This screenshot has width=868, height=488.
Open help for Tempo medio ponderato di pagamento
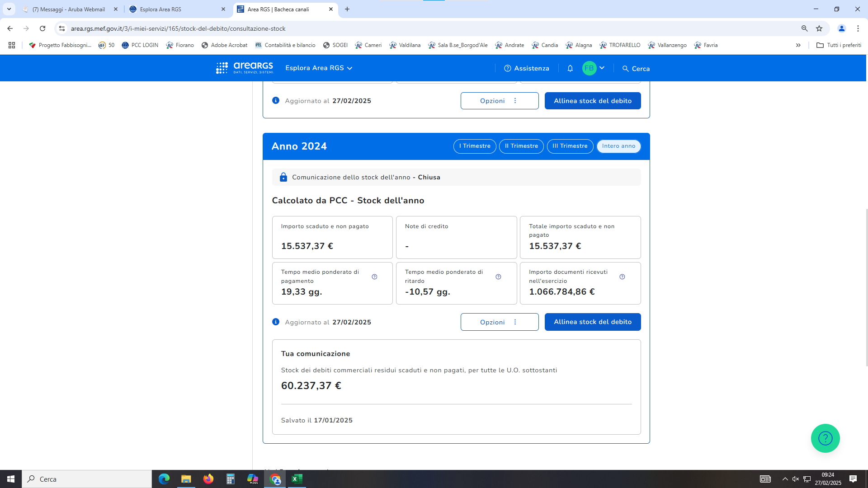click(x=374, y=277)
